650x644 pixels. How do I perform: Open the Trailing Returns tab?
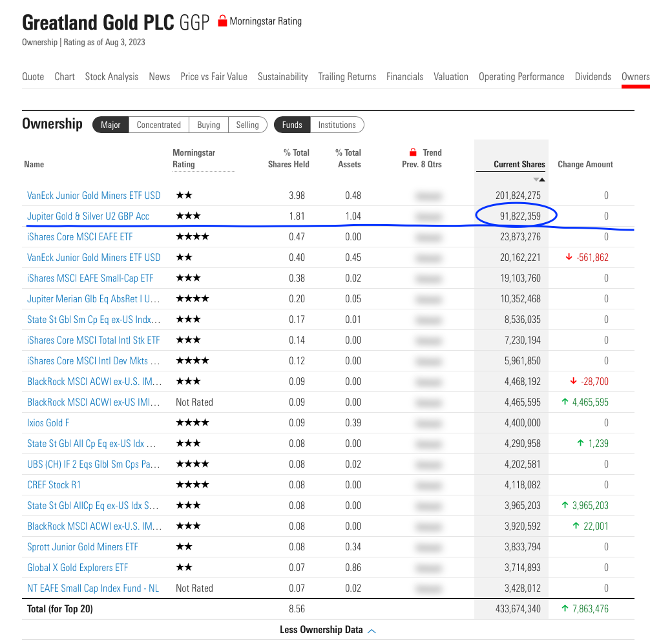click(x=347, y=77)
